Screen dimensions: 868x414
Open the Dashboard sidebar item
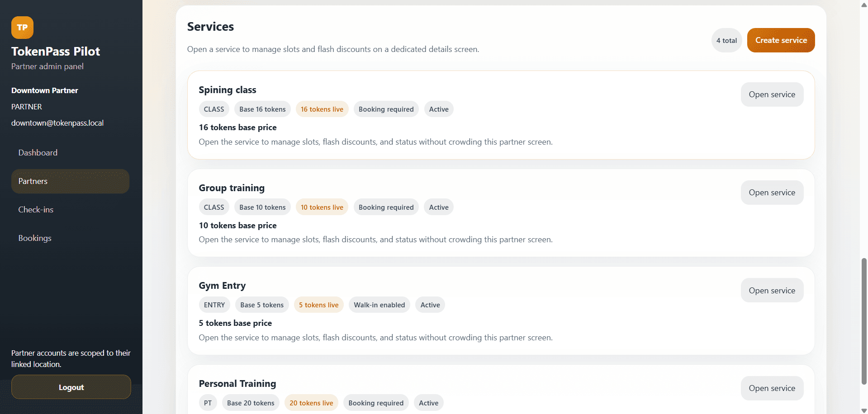[38, 152]
